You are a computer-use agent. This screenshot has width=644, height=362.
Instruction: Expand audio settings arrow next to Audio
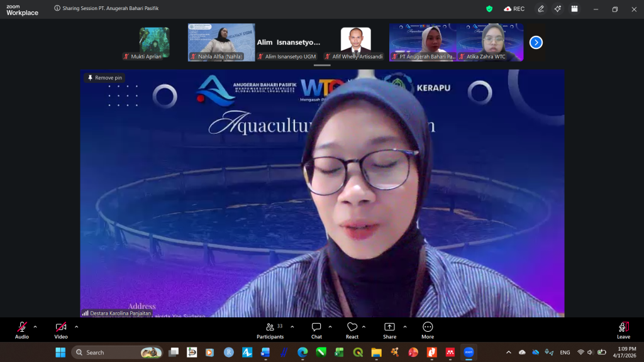(x=35, y=327)
